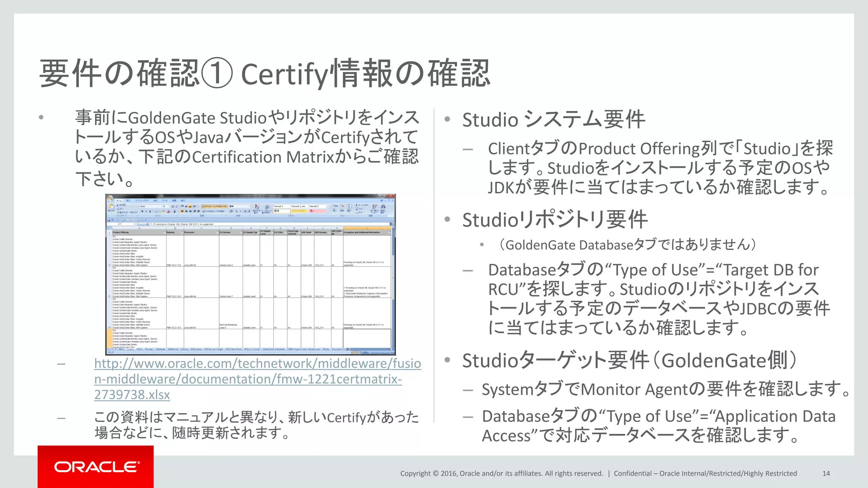Switch to the 挿入 ribbon tab
Viewport: 868px width, 488px height.
pos(128,201)
